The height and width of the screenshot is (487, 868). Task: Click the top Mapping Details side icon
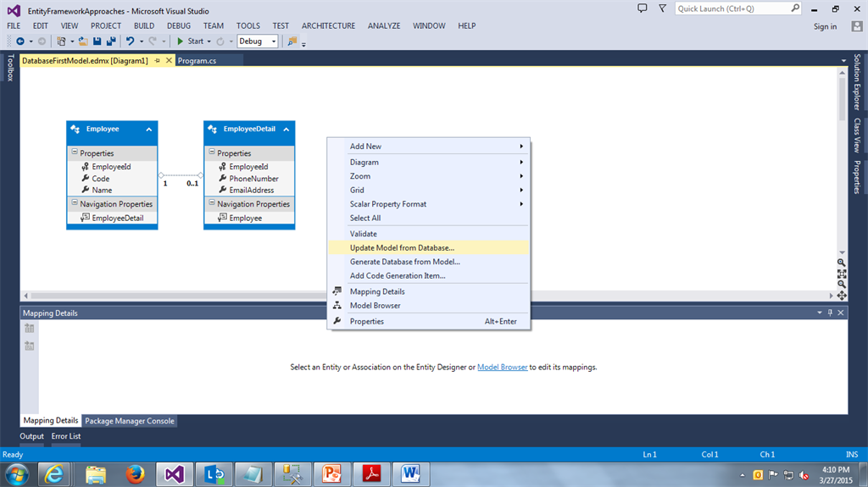(x=30, y=329)
